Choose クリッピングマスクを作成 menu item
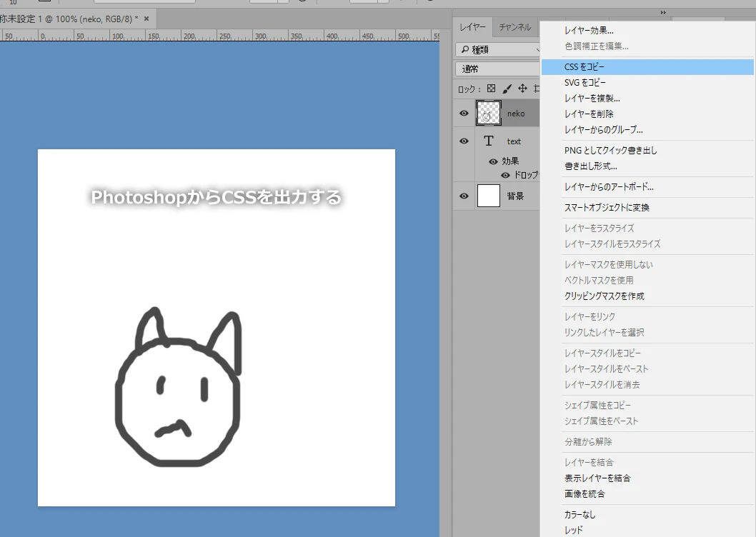The width and height of the screenshot is (756, 537). (647, 296)
